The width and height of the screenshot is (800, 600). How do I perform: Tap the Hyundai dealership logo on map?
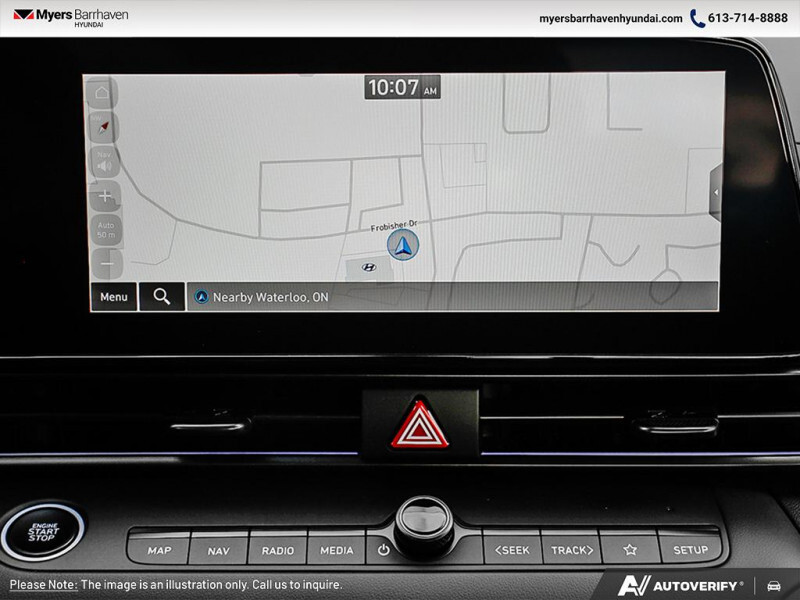pos(369,267)
